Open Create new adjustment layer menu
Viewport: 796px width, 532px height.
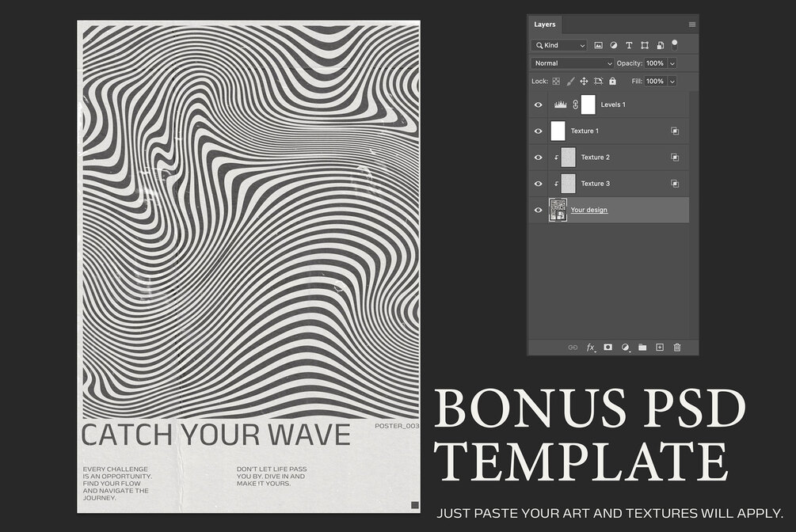pyautogui.click(x=626, y=348)
